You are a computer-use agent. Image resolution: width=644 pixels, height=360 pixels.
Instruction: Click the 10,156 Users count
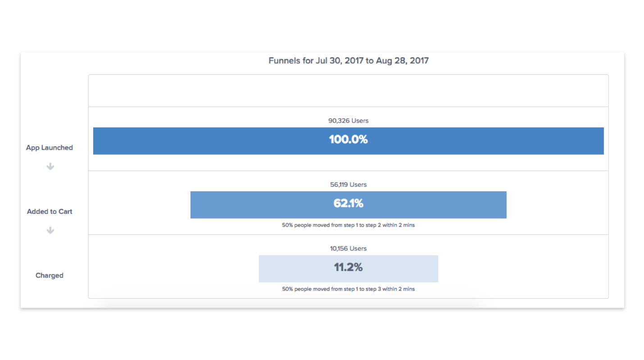pyautogui.click(x=348, y=248)
